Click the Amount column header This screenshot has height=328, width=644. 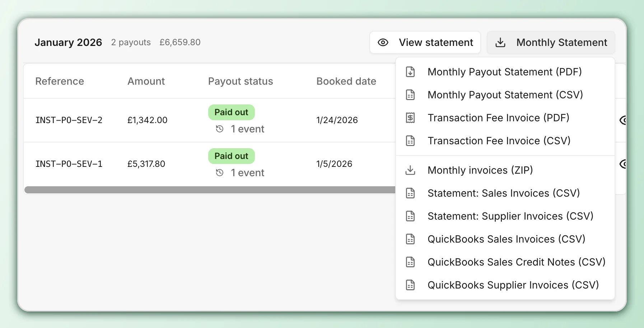pyautogui.click(x=146, y=81)
